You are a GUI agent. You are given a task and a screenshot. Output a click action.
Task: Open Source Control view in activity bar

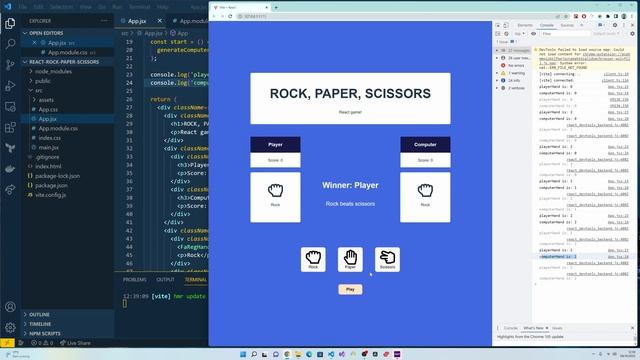[10, 64]
